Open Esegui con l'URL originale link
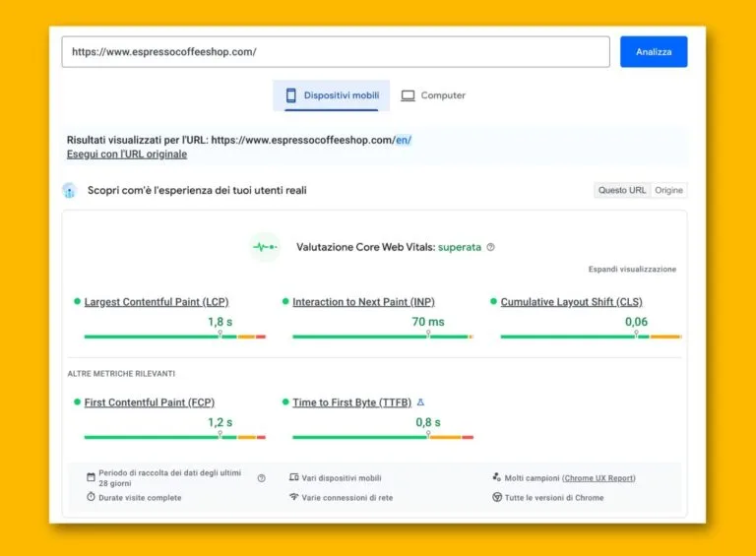Image resolution: width=756 pixels, height=556 pixels. 127,154
